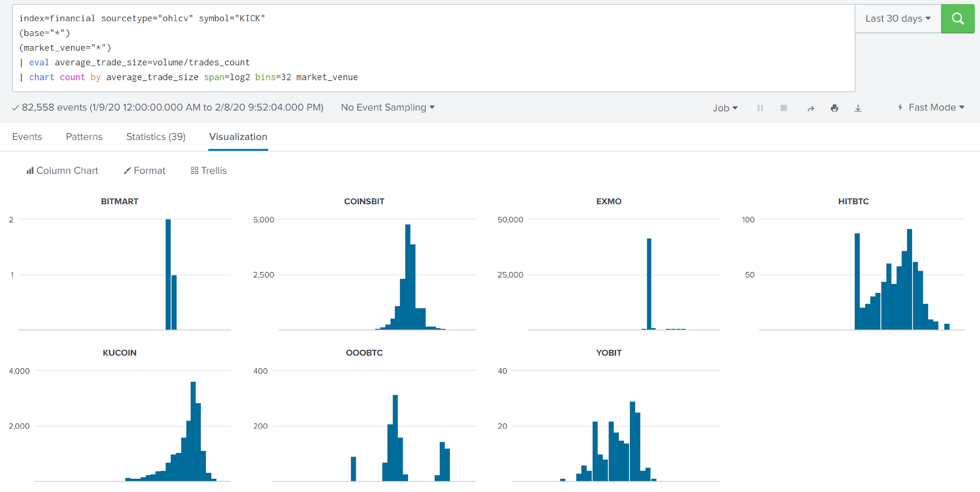Viewport: 980px width, 492px height.
Task: Click the tallest bar in KUCOIN chart
Action: click(193, 431)
